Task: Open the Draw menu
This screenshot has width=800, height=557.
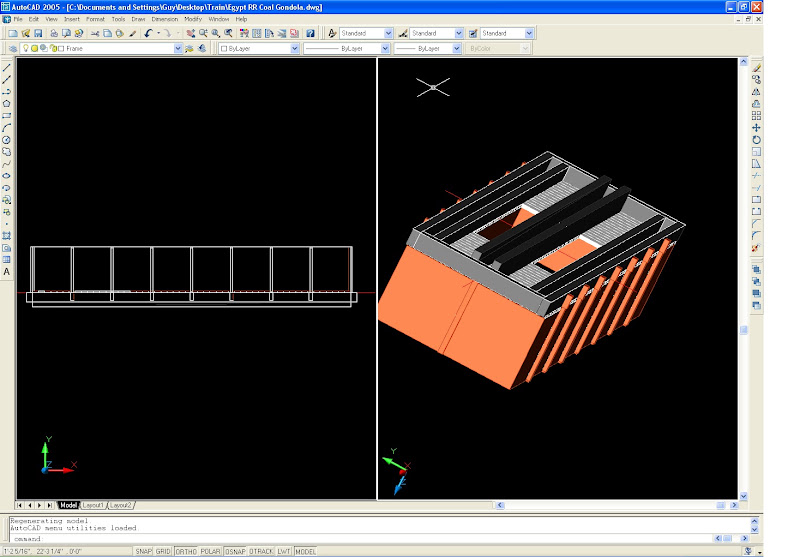Action: (138, 19)
